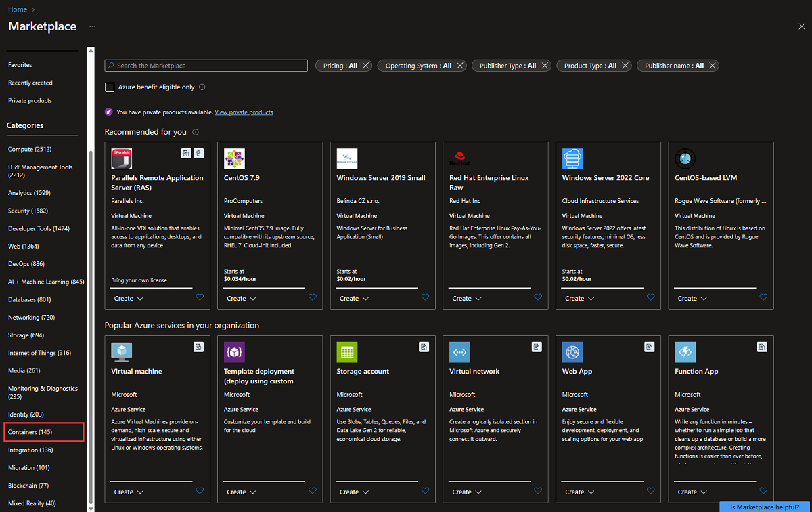The height and width of the screenshot is (512, 812).
Task: Click the Function App lightning icon
Action: [685, 351]
